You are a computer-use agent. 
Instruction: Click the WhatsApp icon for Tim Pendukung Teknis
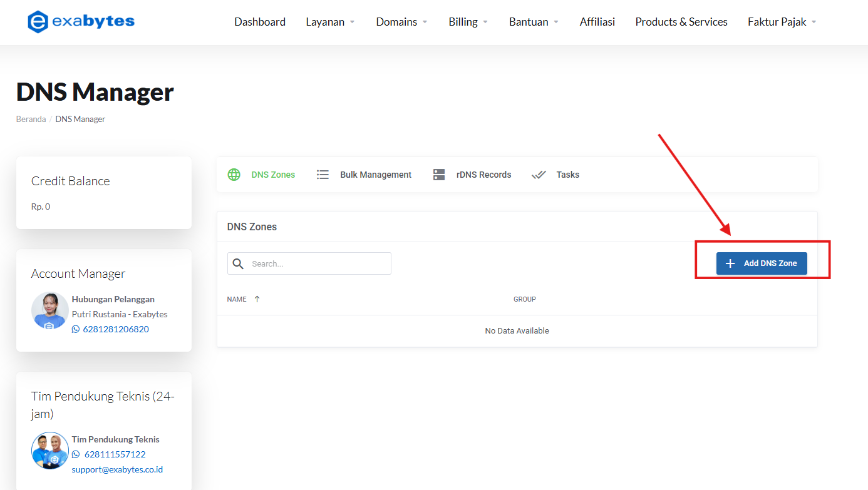point(75,454)
